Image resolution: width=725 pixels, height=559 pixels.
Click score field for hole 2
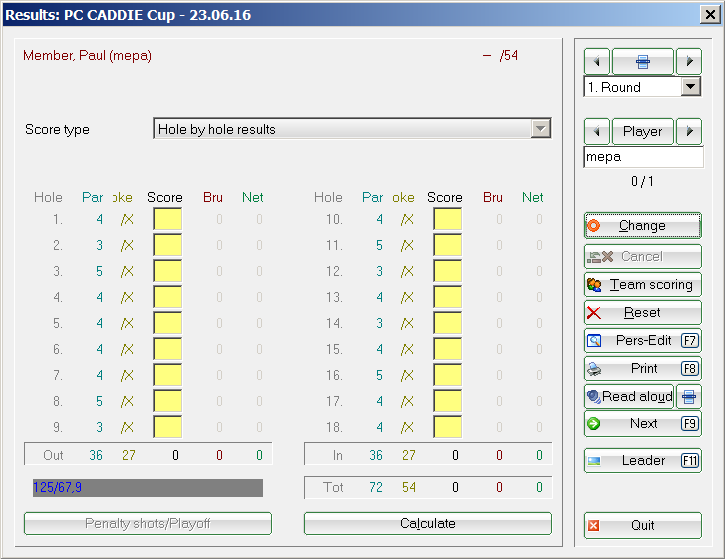(167, 245)
